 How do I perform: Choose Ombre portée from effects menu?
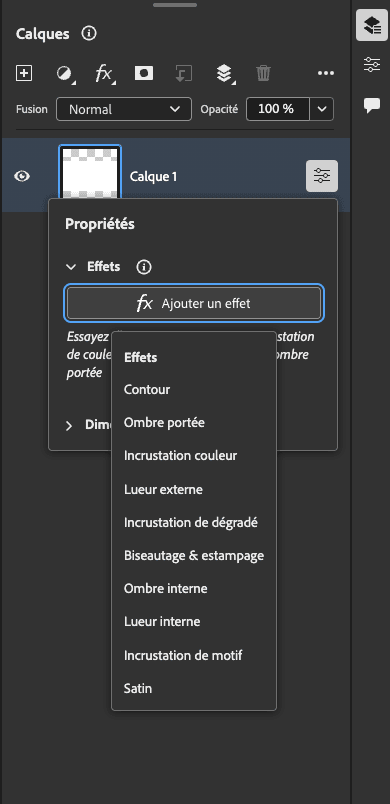coord(164,423)
